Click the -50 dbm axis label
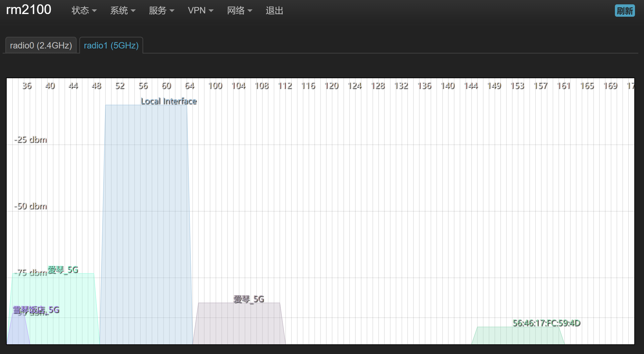The width and height of the screenshot is (644, 354). pyautogui.click(x=31, y=206)
